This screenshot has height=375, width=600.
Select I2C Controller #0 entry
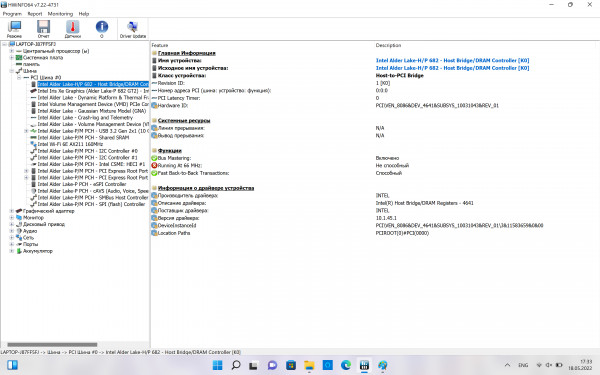point(88,151)
